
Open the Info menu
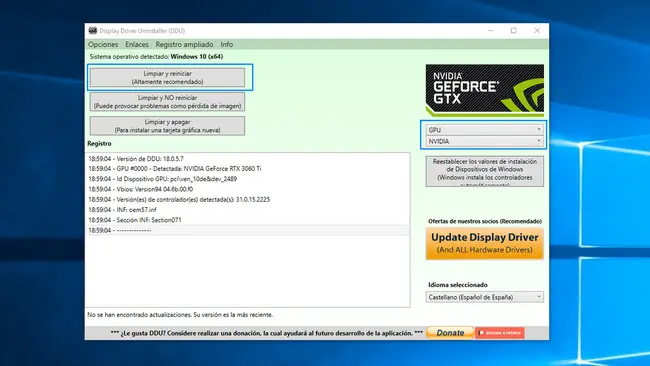pyautogui.click(x=226, y=44)
